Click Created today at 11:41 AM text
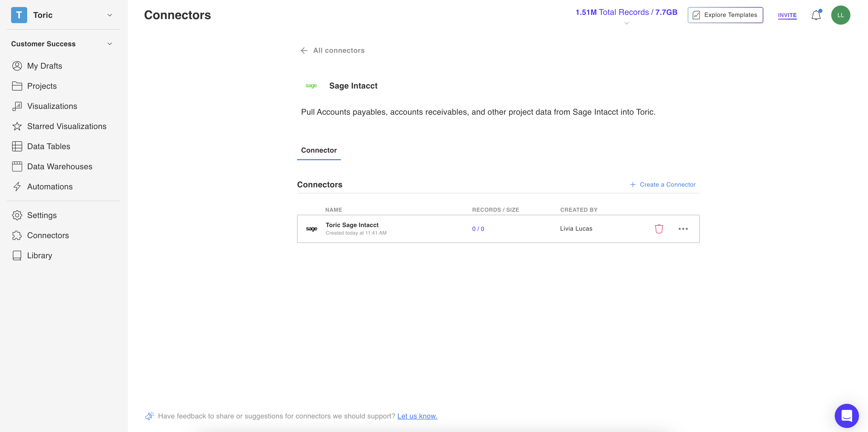This screenshot has width=868, height=432. (x=356, y=233)
